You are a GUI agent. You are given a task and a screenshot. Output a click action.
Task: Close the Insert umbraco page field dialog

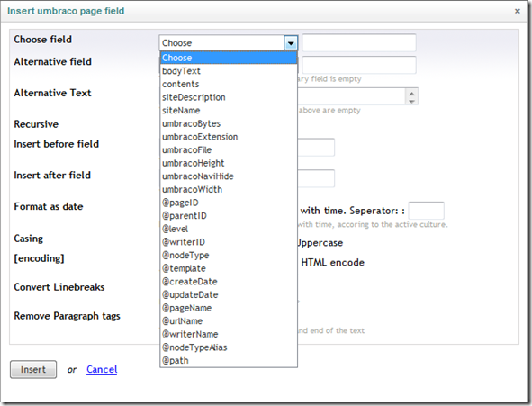coord(517,11)
